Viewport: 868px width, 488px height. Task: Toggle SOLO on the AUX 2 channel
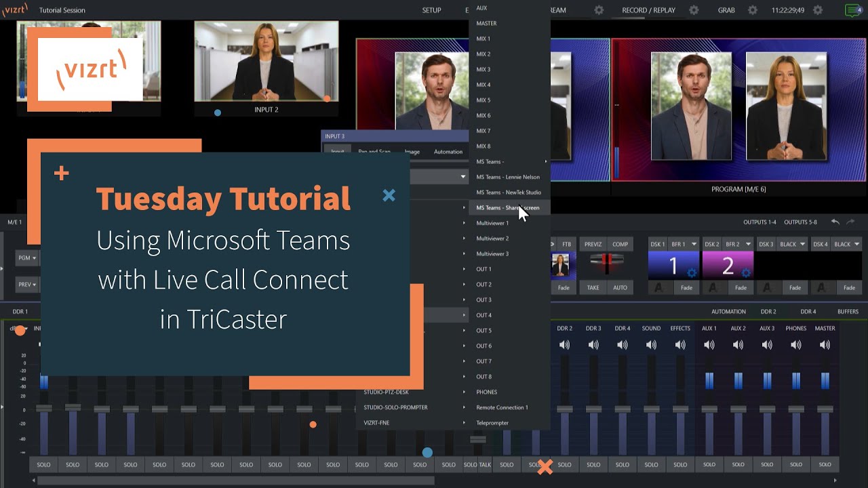[x=738, y=464]
